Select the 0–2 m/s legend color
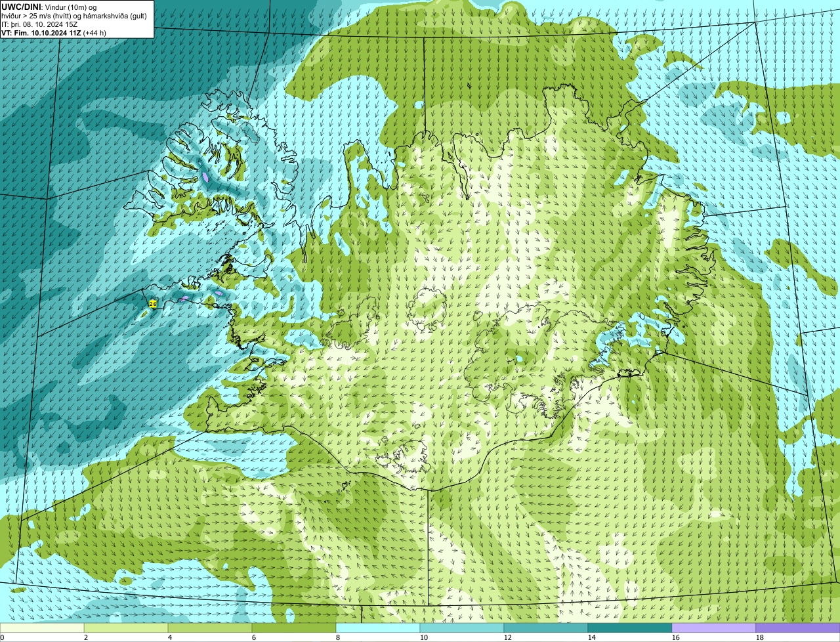Screen dimensions: 840x642 (42, 628)
